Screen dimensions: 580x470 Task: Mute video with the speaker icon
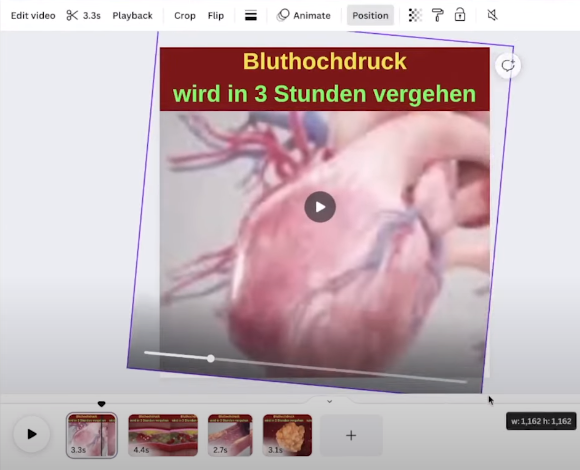point(492,15)
